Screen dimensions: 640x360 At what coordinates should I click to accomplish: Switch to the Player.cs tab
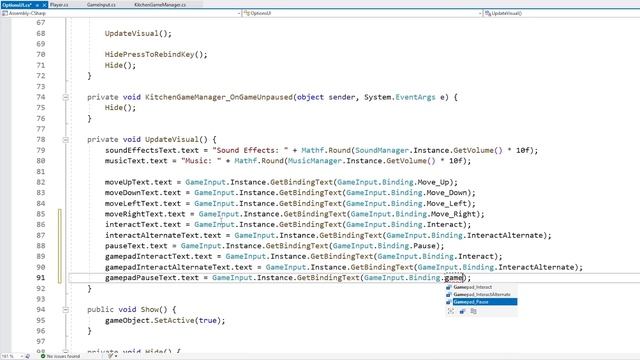point(59,4)
